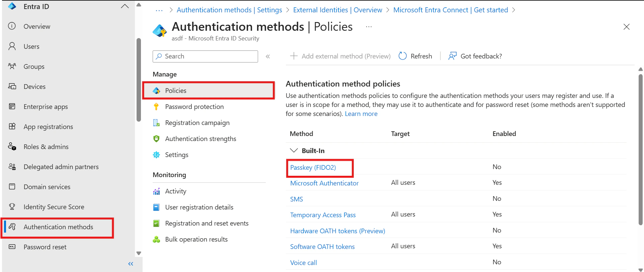Open Registration campaign menu item

[x=197, y=123]
